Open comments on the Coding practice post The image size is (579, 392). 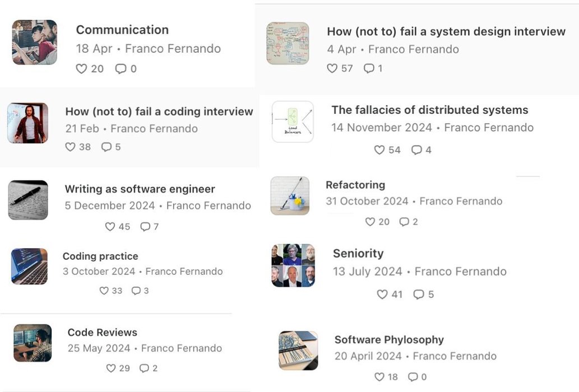tap(136, 291)
